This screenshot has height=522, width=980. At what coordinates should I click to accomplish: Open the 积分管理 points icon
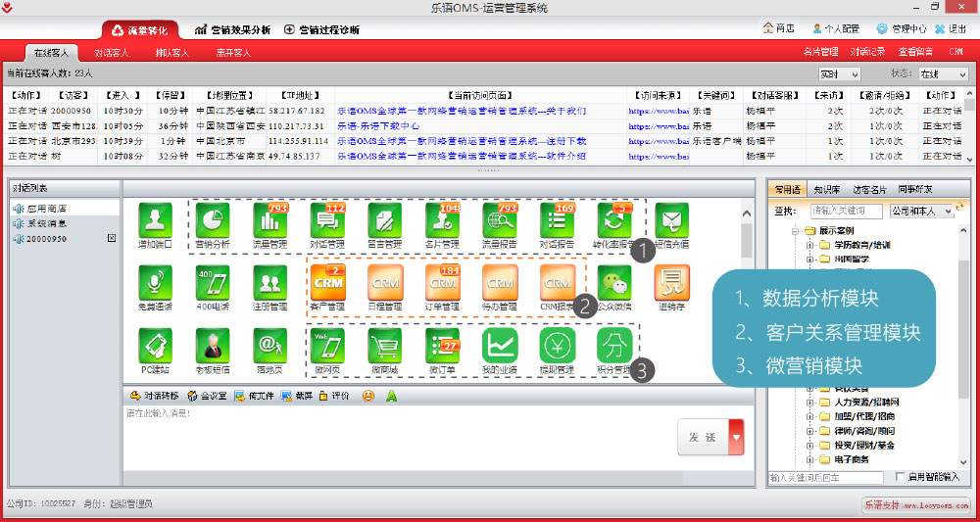click(x=614, y=347)
